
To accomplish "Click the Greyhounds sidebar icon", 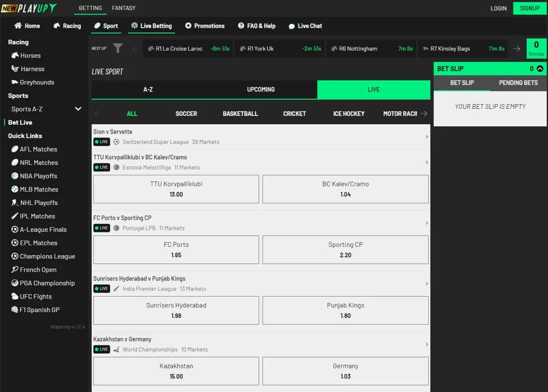I will [14, 82].
